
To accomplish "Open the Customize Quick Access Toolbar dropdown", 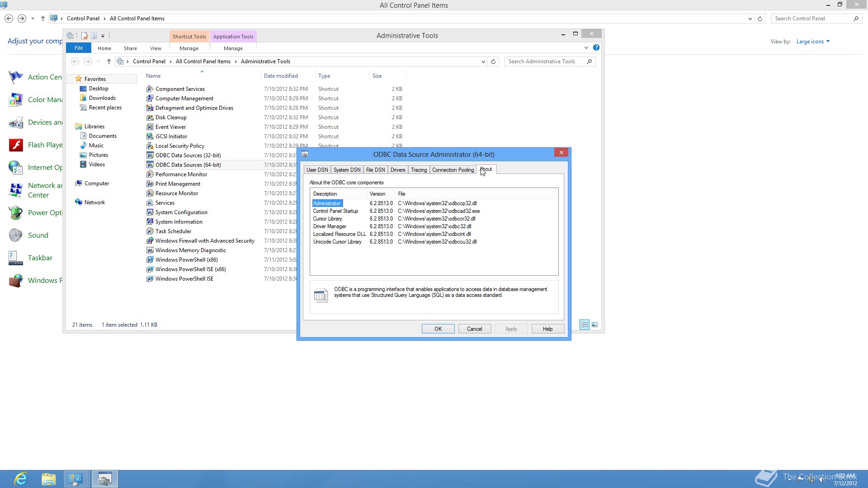I will [x=103, y=36].
